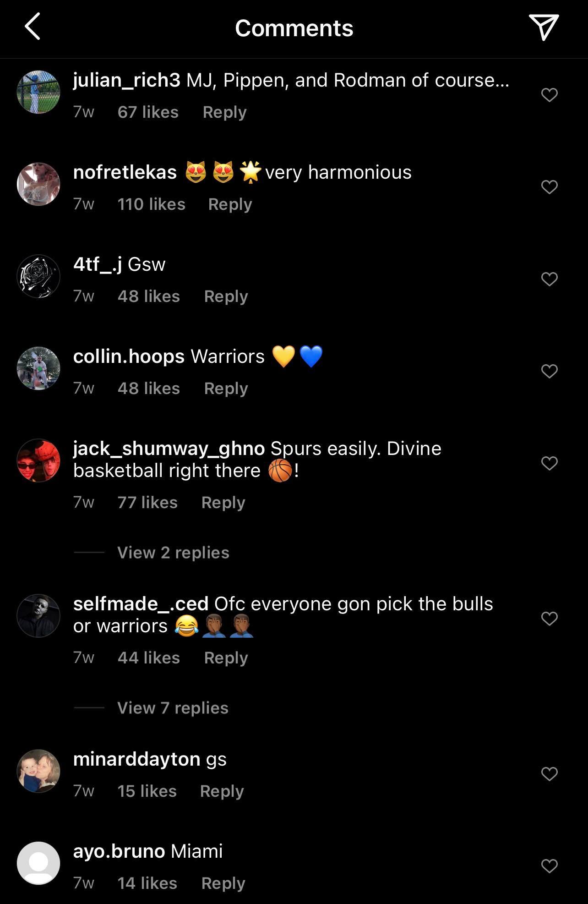Go back using the top-left arrow
This screenshot has width=588, height=904.
33,27
